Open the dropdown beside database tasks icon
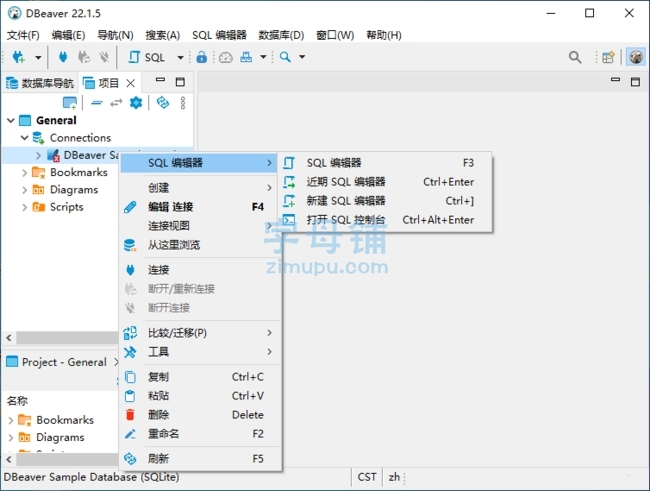Screen dimensions: 650x491 (x=263, y=57)
